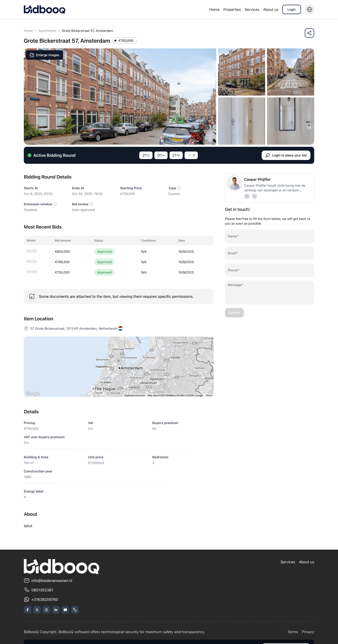Click the Name field in the contact form
Image resolution: width=338 pixels, height=644 pixels.
coord(269,236)
